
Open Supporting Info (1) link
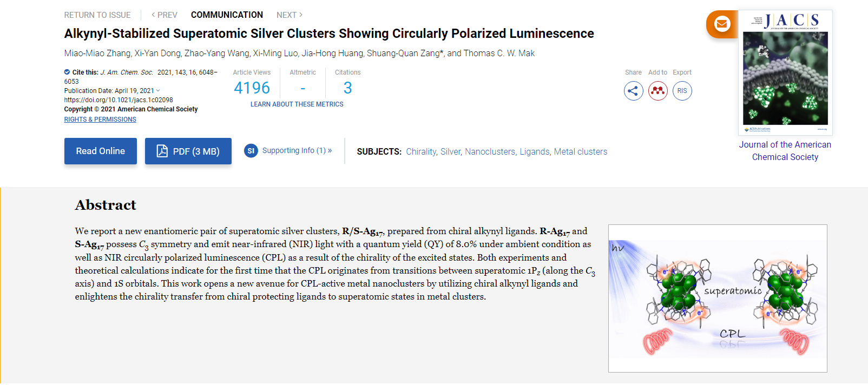297,150
